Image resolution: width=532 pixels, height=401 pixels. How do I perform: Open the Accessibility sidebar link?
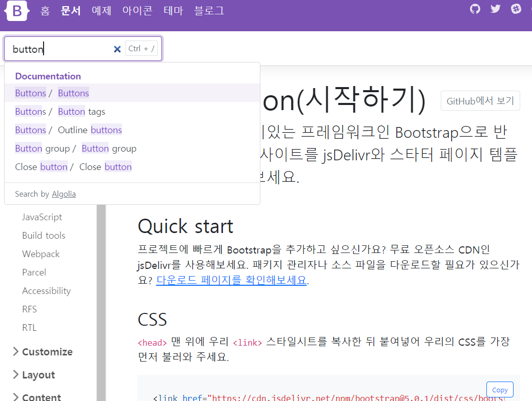47,291
